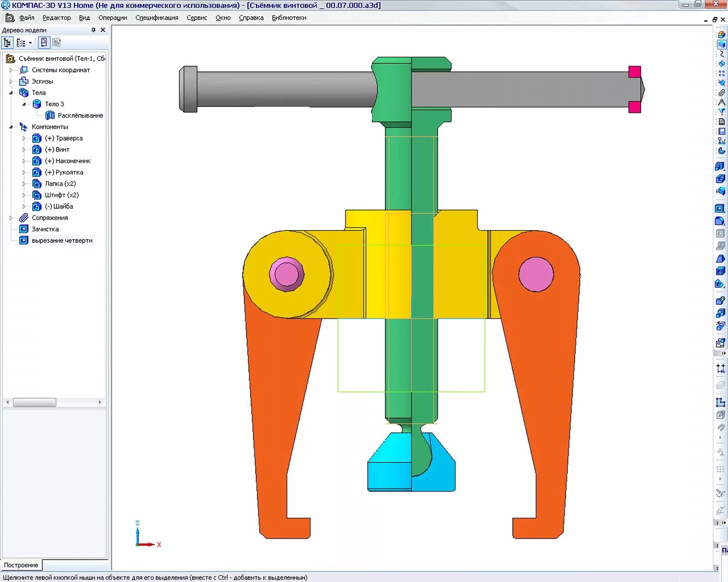
Task: Select the root Съёмник винтовой assembly node
Action: pos(61,59)
